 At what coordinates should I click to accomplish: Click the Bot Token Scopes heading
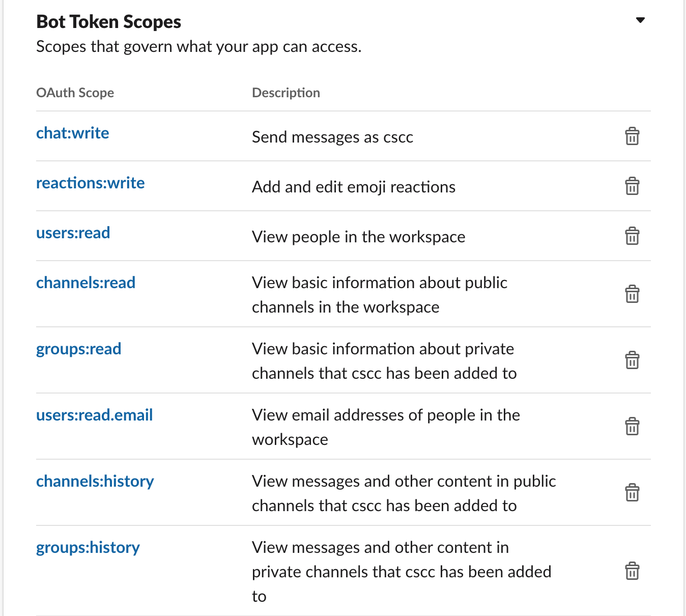point(108,22)
